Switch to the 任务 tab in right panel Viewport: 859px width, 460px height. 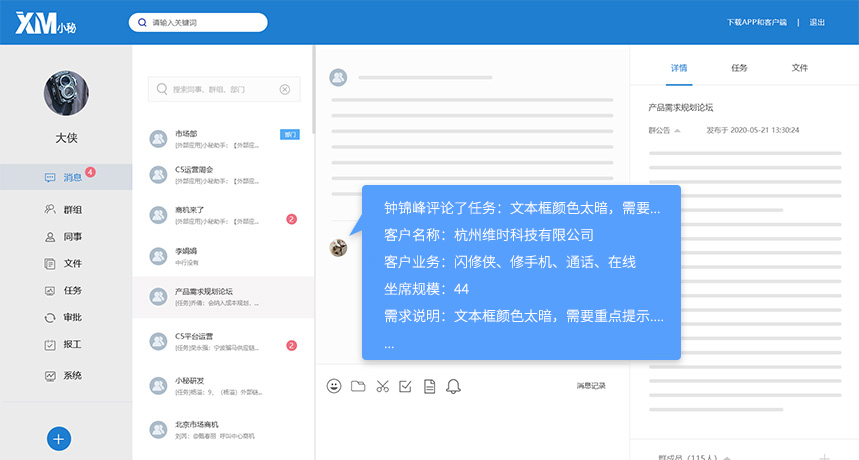739,68
